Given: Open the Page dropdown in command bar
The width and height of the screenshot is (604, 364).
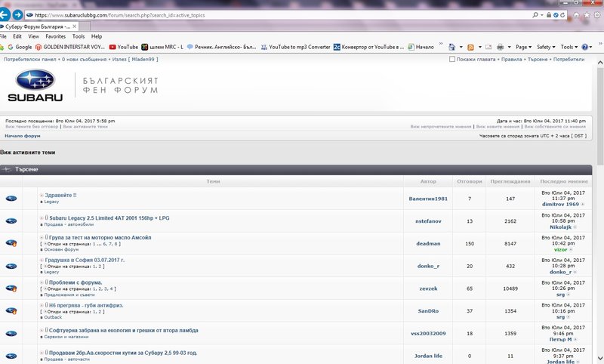Looking at the screenshot, I should [523, 47].
